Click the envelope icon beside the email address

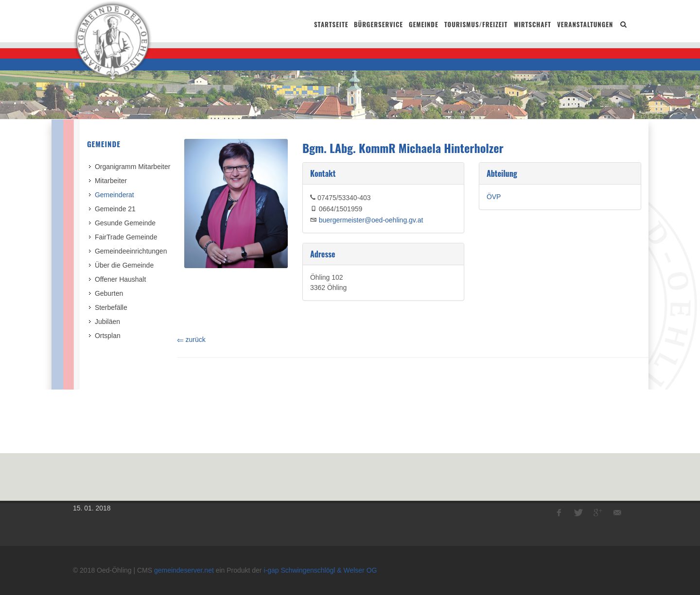click(x=314, y=220)
